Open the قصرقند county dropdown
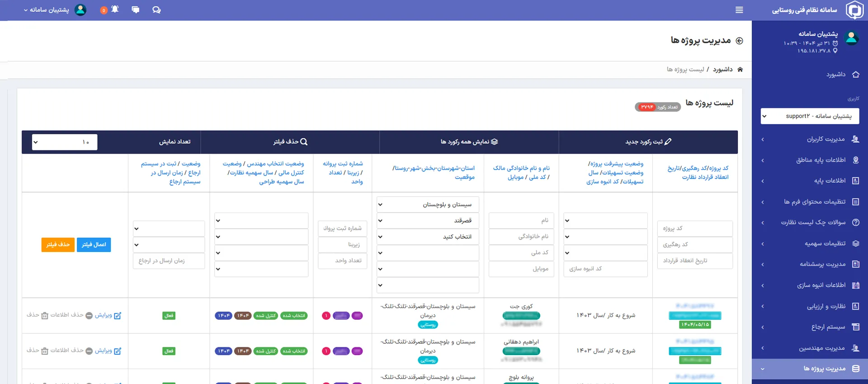Image resolution: width=868 pixels, height=384 pixels. tap(428, 221)
